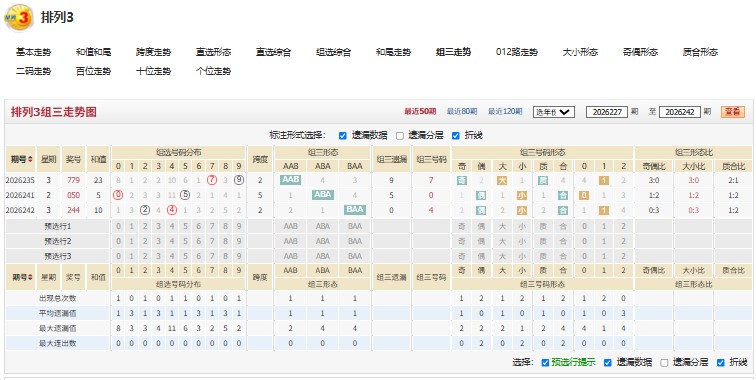Screen dimensions: 756x380
Task: Toggle 折线 checkbox beside 标注形式选择
Action: (456, 136)
